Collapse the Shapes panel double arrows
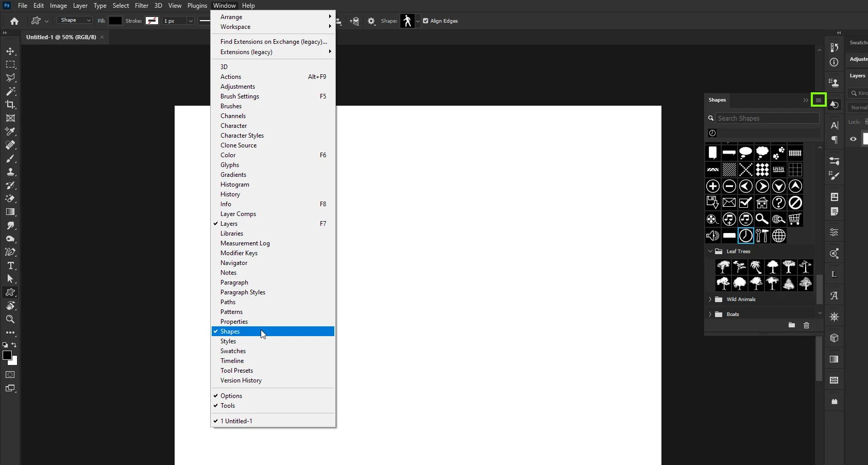This screenshot has width=868, height=465. [x=806, y=101]
